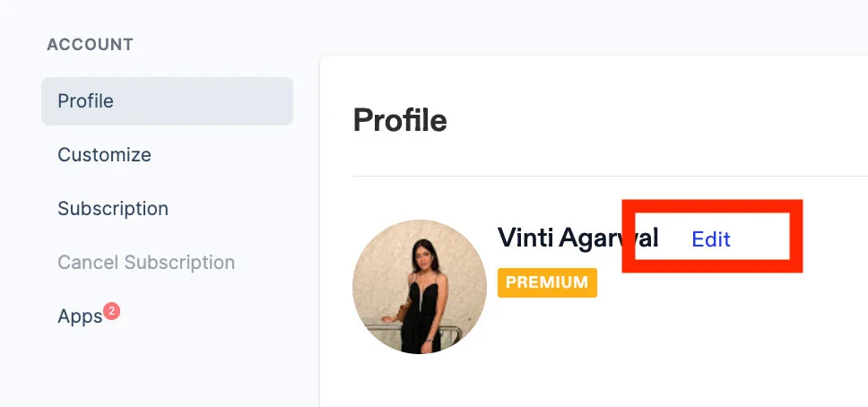Go to the Subscription section
This screenshot has width=868, height=407.
coord(113,209)
